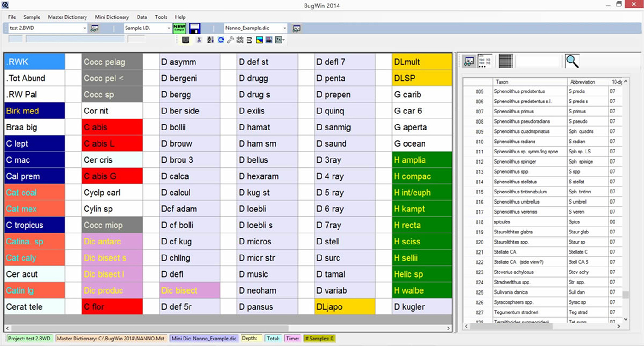Open the Tools menu
Viewport: 644px width, 346px height.
point(161,17)
